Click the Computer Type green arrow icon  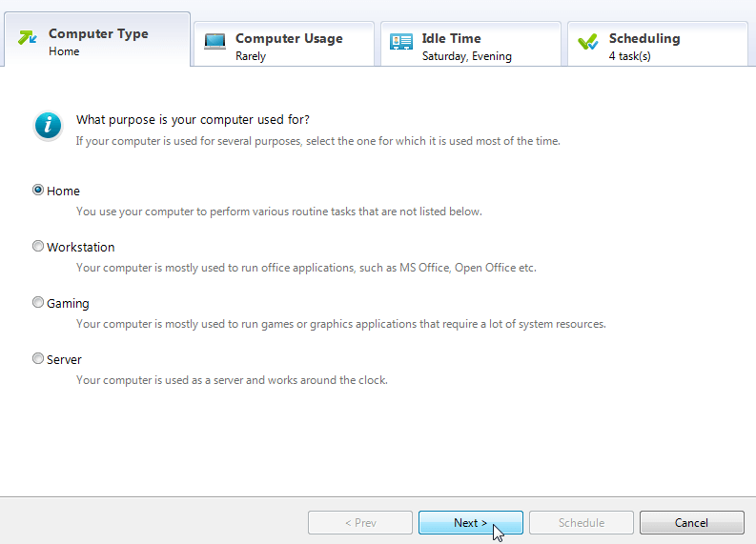click(x=28, y=38)
